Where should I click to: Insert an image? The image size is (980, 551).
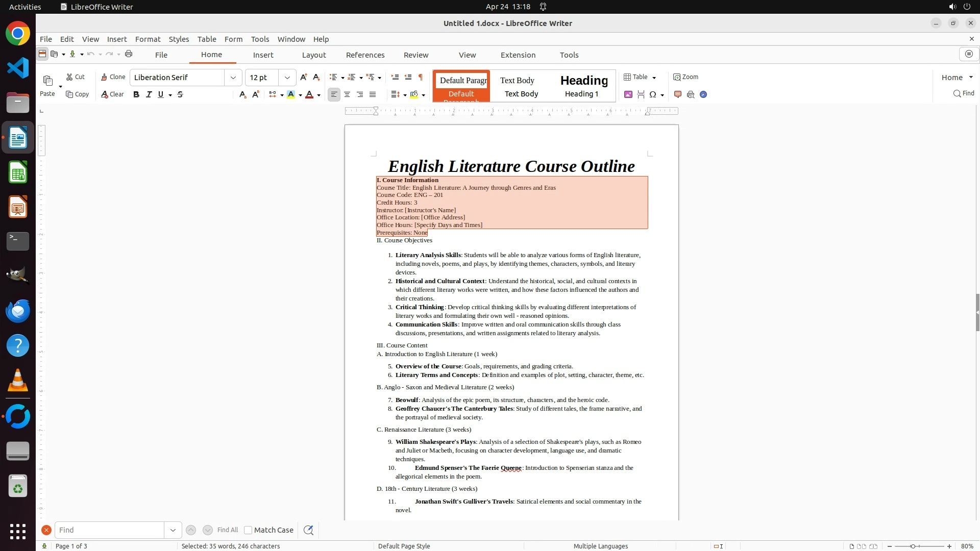(x=628, y=94)
